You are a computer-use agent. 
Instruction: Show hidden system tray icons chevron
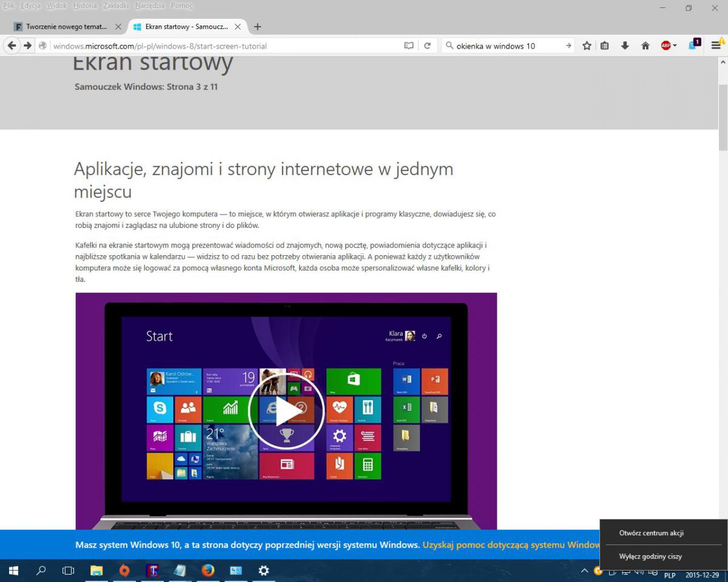pos(584,570)
